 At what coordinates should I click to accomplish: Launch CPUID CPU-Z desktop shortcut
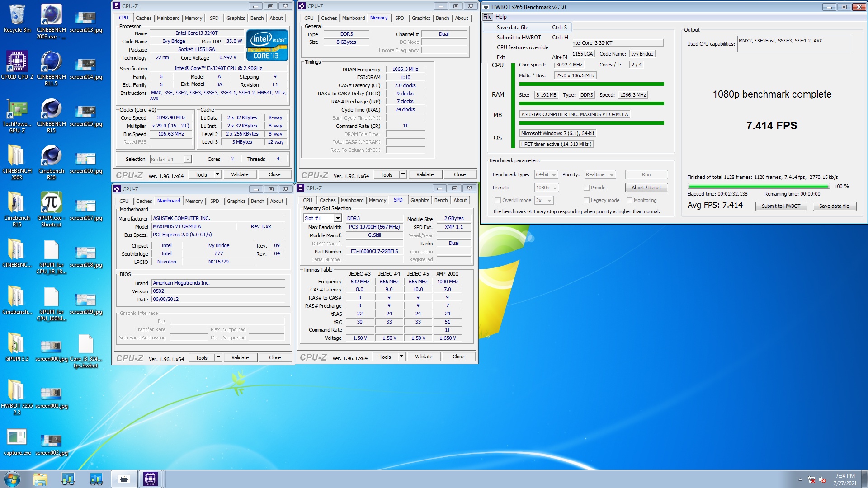(17, 66)
